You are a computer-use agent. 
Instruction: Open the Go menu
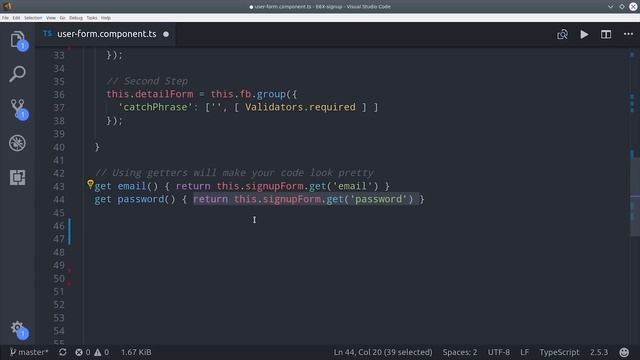(x=62, y=18)
